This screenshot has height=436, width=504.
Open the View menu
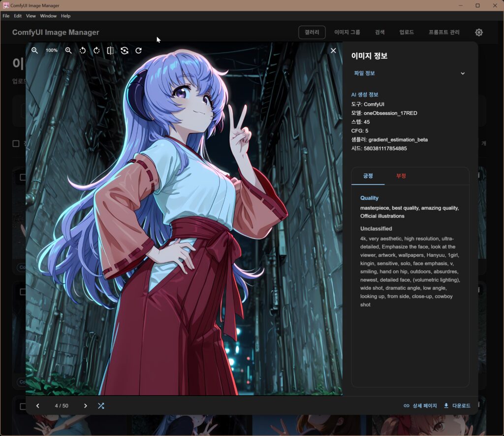tap(31, 16)
